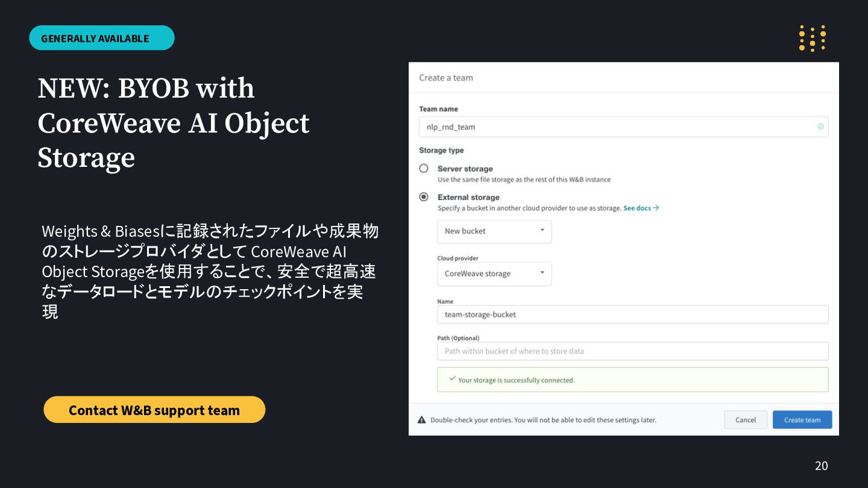The height and width of the screenshot is (488, 868).
Task: Click the checkmark icon in storage connected banner
Action: click(452, 379)
